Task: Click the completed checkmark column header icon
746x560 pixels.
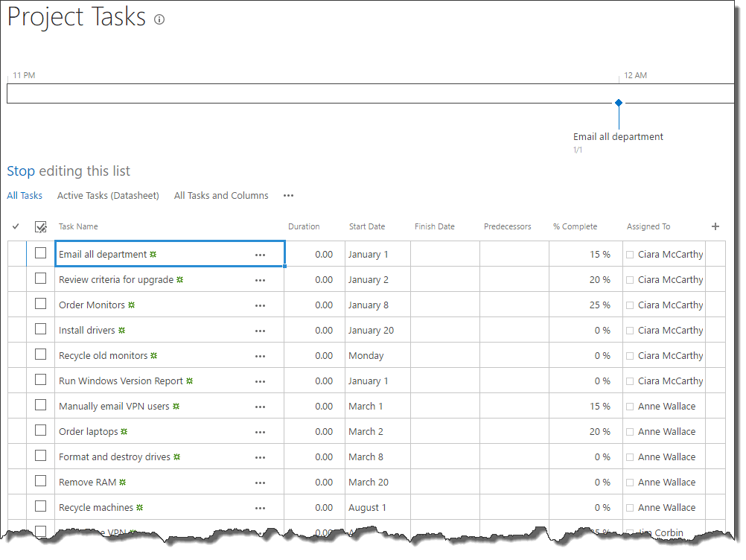Action: [16, 226]
